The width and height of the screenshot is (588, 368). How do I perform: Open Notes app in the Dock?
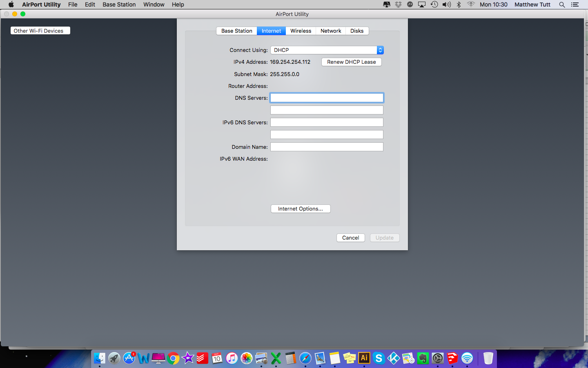pyautogui.click(x=335, y=359)
